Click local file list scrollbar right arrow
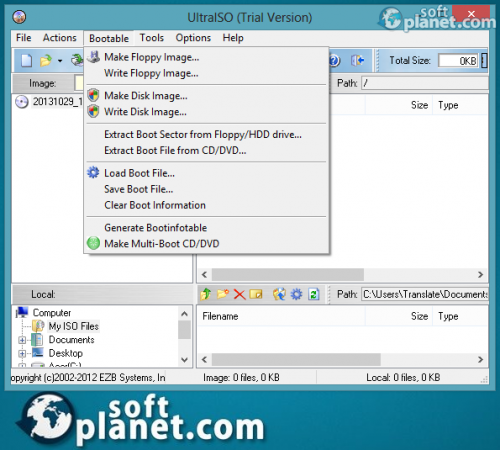This screenshot has height=450, width=500. (480, 360)
